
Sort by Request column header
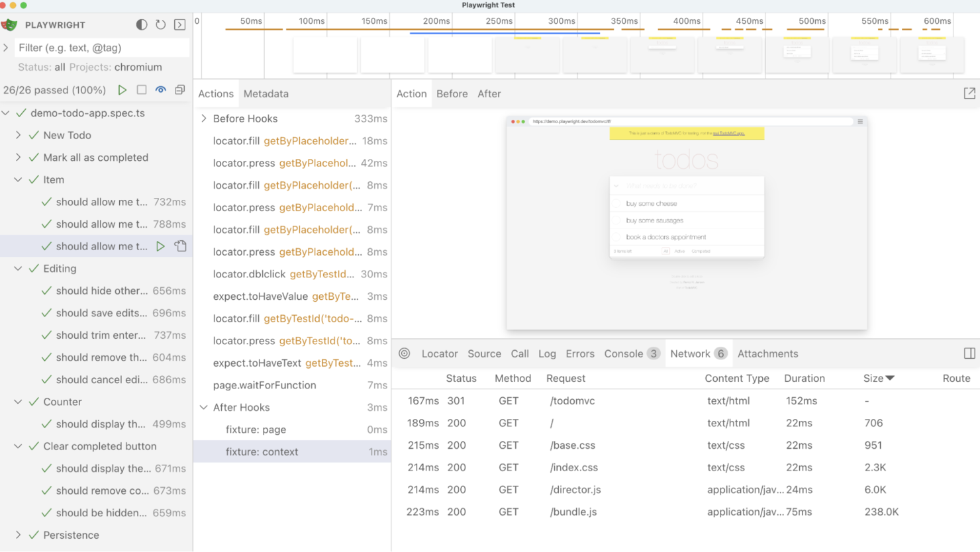[x=565, y=378]
